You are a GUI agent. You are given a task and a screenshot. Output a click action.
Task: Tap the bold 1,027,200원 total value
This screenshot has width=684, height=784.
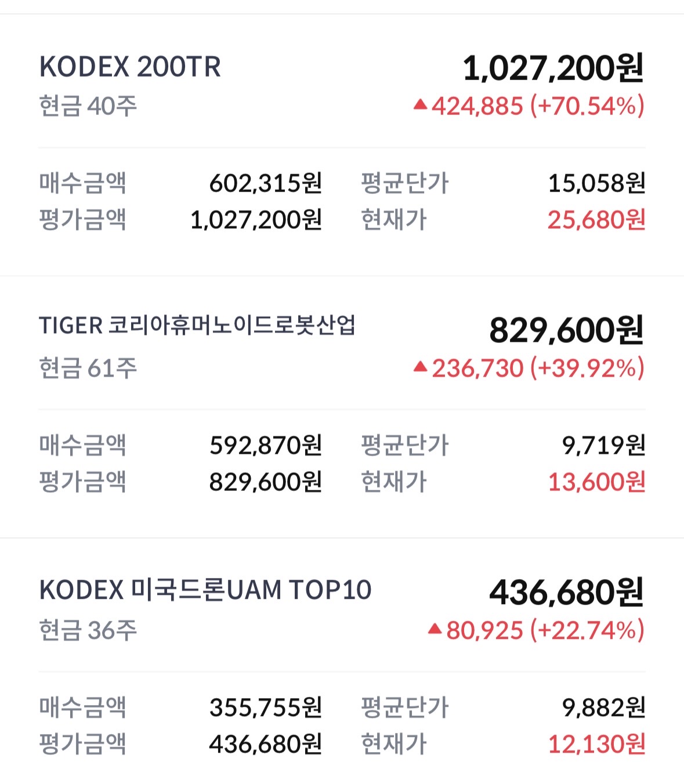(553, 68)
